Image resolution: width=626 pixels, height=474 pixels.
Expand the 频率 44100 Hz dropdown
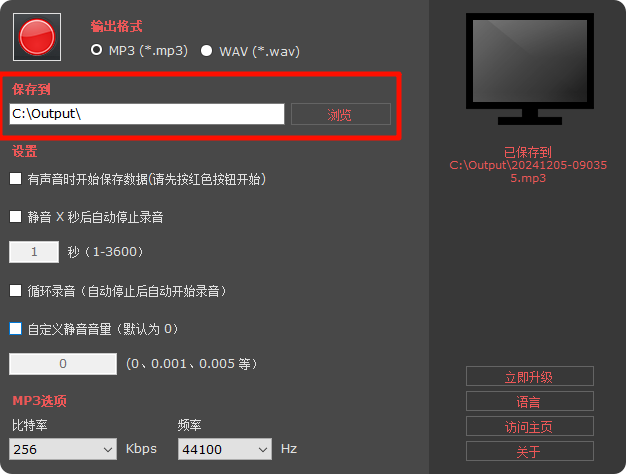[x=225, y=449]
